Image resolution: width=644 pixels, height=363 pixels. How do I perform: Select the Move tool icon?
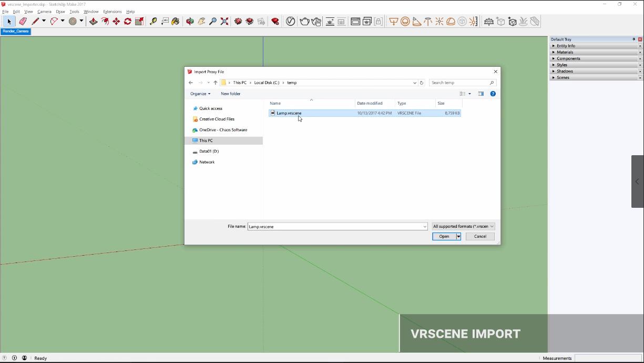tap(116, 22)
